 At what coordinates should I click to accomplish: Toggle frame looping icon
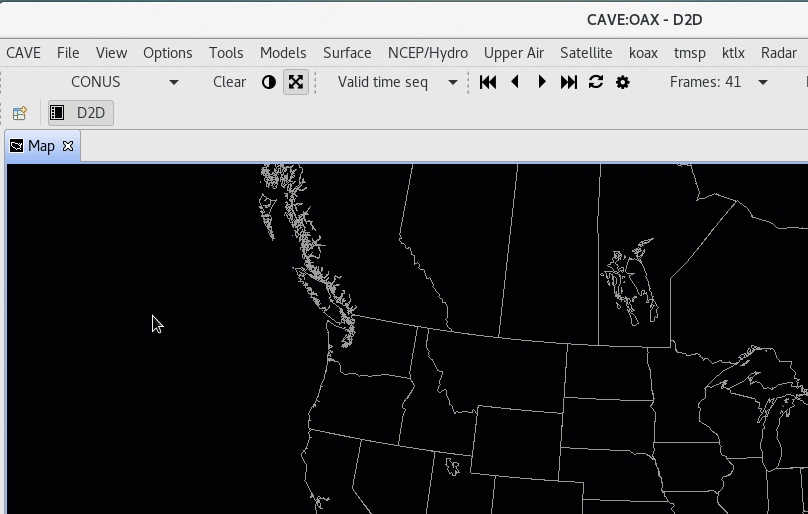596,82
